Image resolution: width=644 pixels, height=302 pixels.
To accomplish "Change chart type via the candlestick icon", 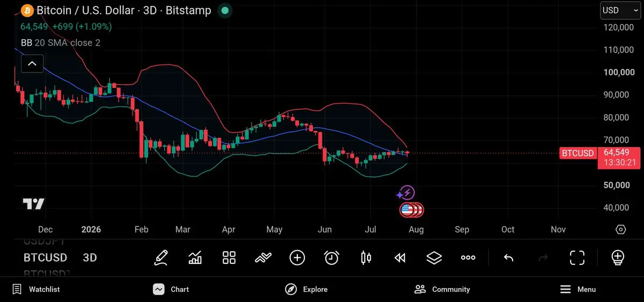I will pos(366,257).
